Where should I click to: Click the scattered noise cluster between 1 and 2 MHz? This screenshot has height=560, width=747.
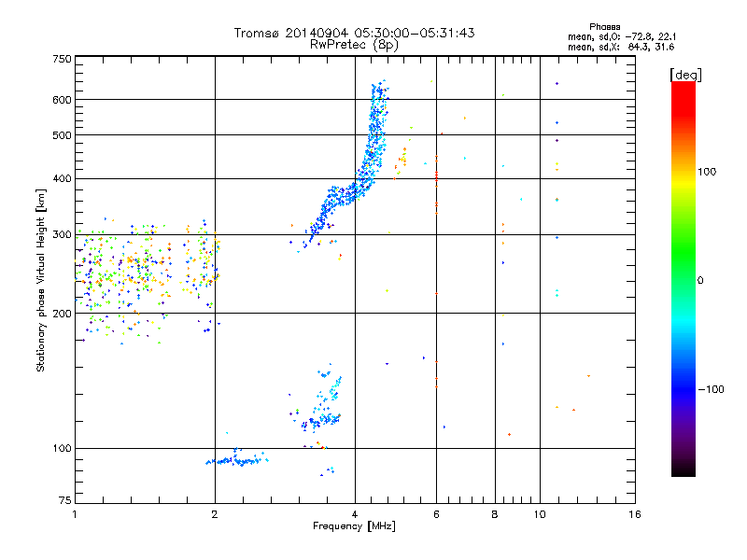[x=148, y=281]
